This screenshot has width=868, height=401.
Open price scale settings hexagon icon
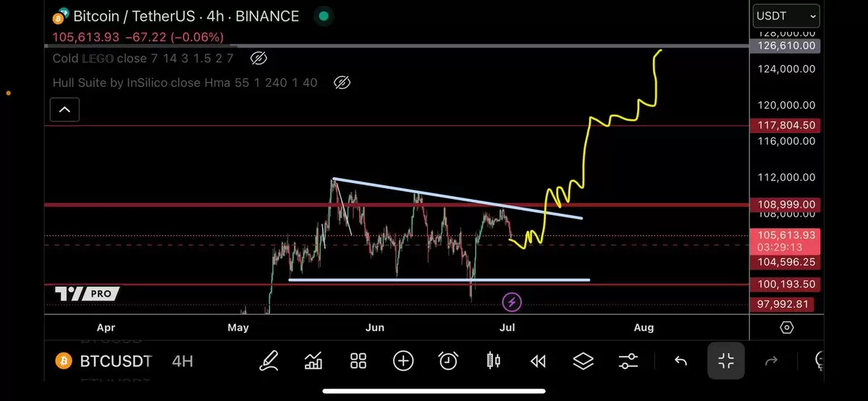(787, 328)
